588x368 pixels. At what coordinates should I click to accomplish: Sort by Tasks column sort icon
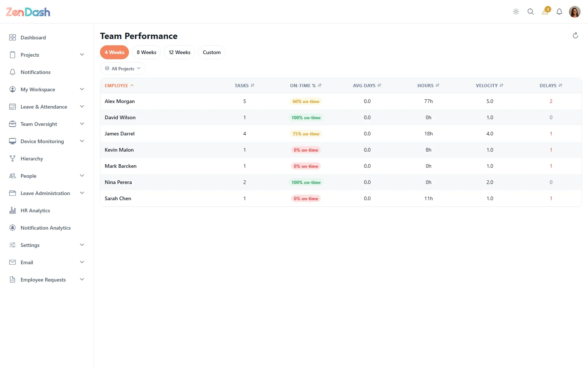[x=252, y=85]
